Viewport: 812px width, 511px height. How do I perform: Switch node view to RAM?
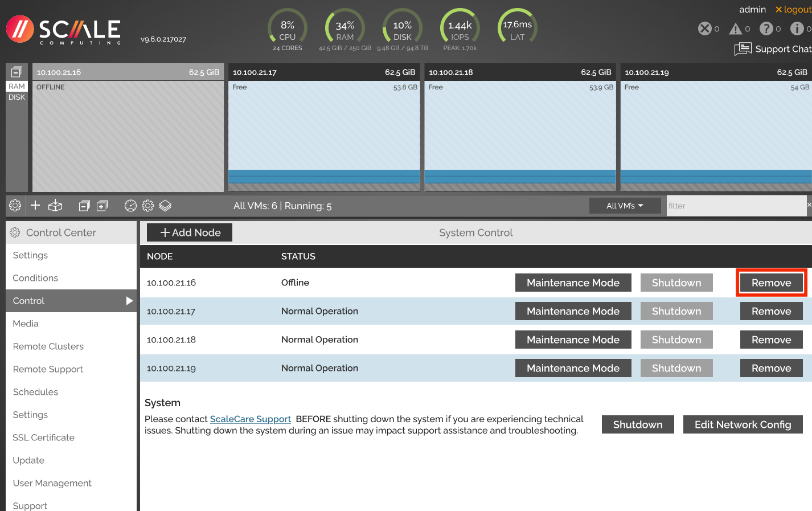[x=17, y=87]
